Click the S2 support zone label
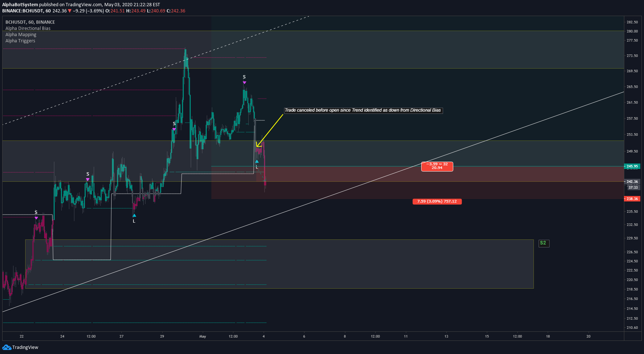The image size is (644, 354). (544, 243)
